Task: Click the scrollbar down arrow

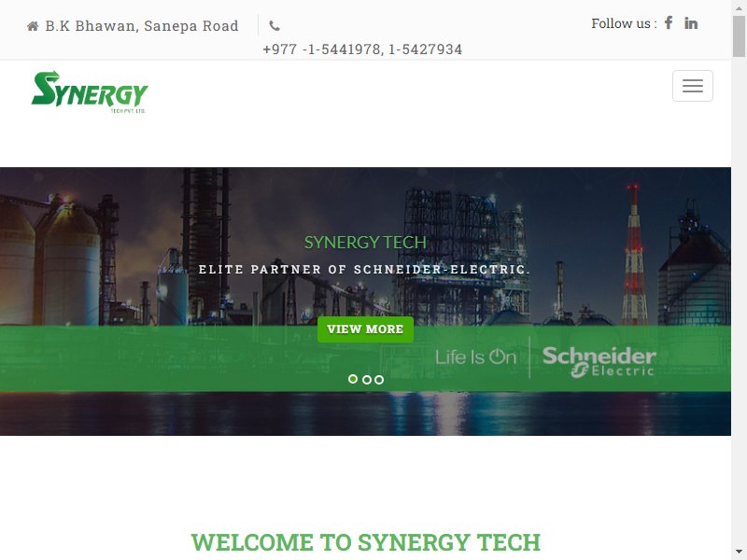Action: point(739,553)
